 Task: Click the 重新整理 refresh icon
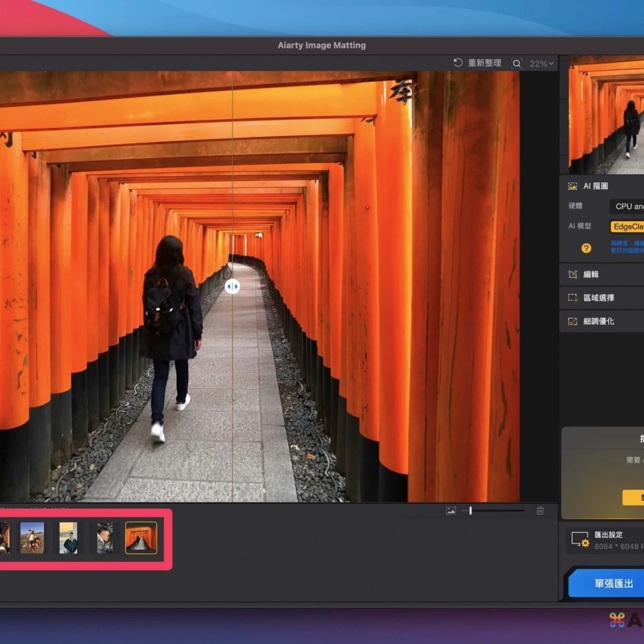pos(458,63)
